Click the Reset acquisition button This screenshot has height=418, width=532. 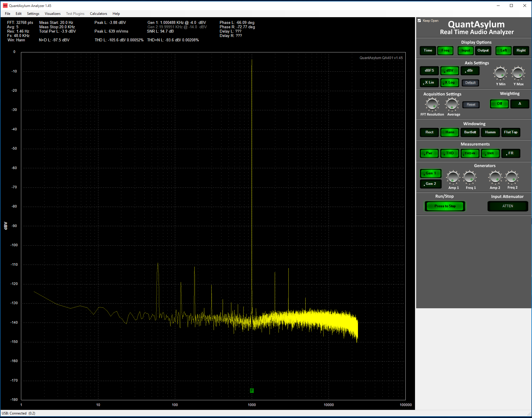(x=471, y=104)
